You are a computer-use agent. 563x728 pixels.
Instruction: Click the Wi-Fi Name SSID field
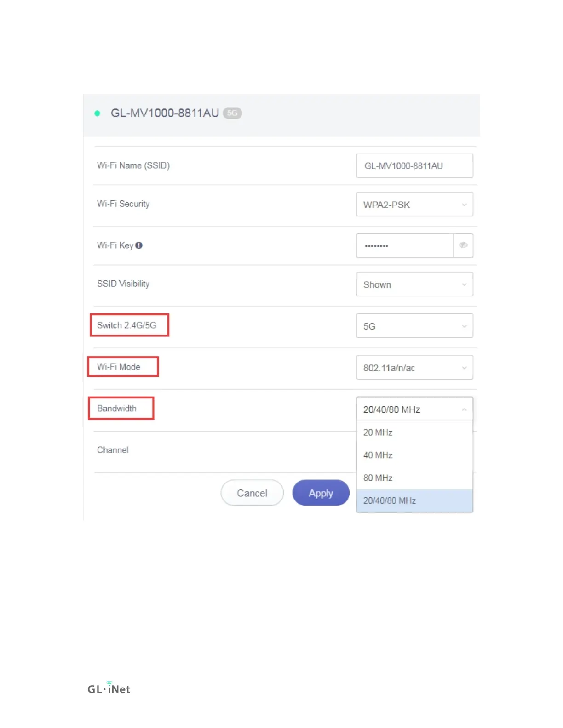[414, 166]
